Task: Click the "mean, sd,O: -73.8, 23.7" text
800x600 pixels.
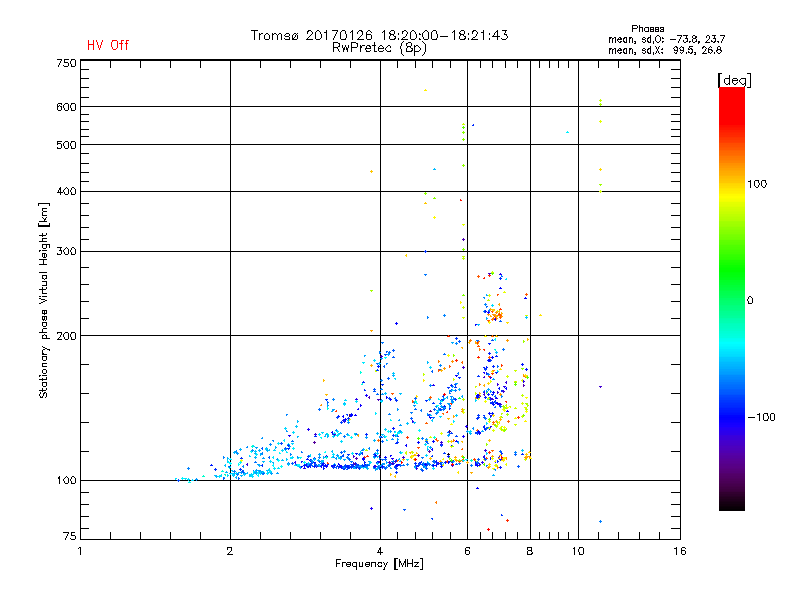Action: pyautogui.click(x=666, y=39)
